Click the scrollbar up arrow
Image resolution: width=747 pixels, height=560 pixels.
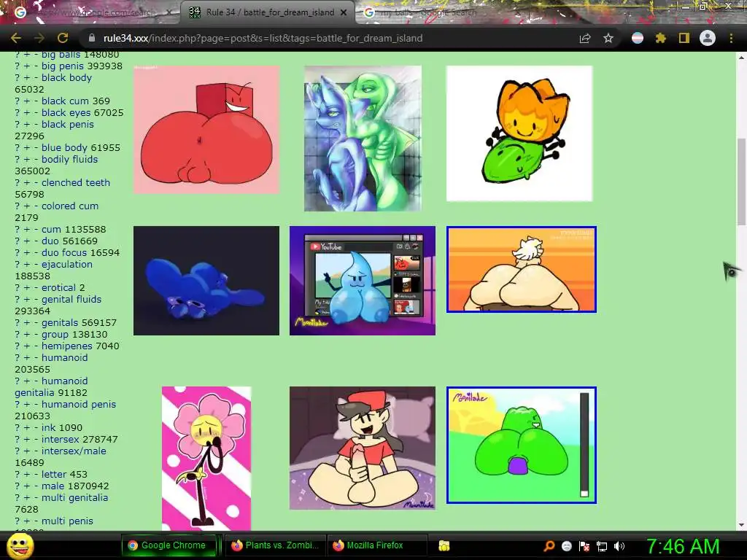(x=741, y=57)
